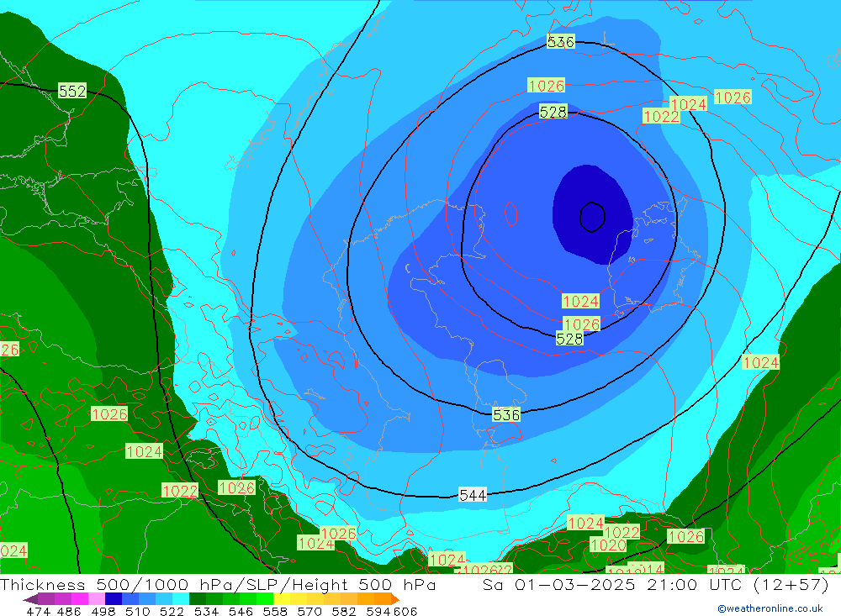Screen dimensions: 841x616
Task: Click the legend value 510
Action: click(138, 611)
